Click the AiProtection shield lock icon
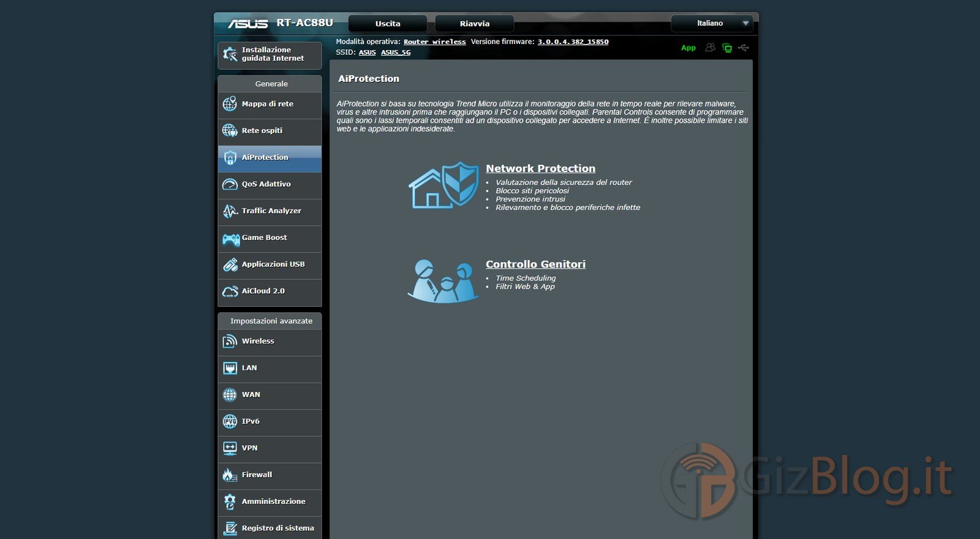The height and width of the screenshot is (539, 980). point(230,157)
